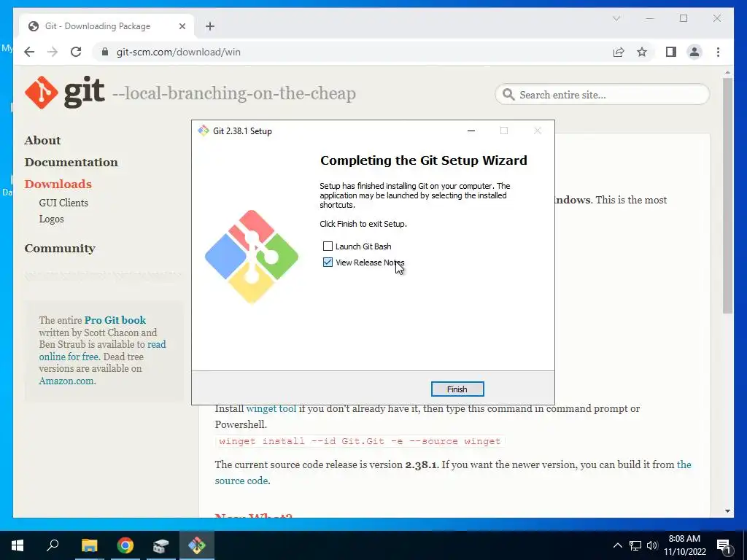Show hidden system tray icons

tap(617, 545)
